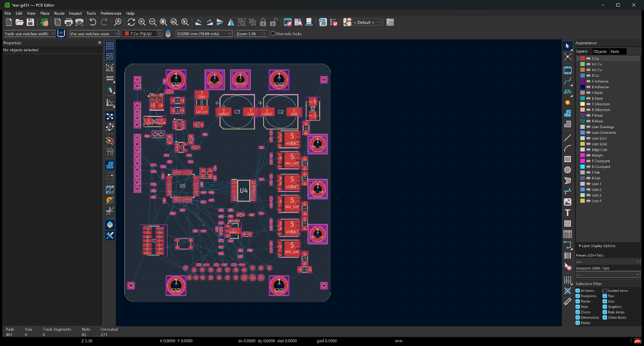Click the C3 capacitor footprint
The width and height of the screenshot is (644, 346).
pos(237,112)
